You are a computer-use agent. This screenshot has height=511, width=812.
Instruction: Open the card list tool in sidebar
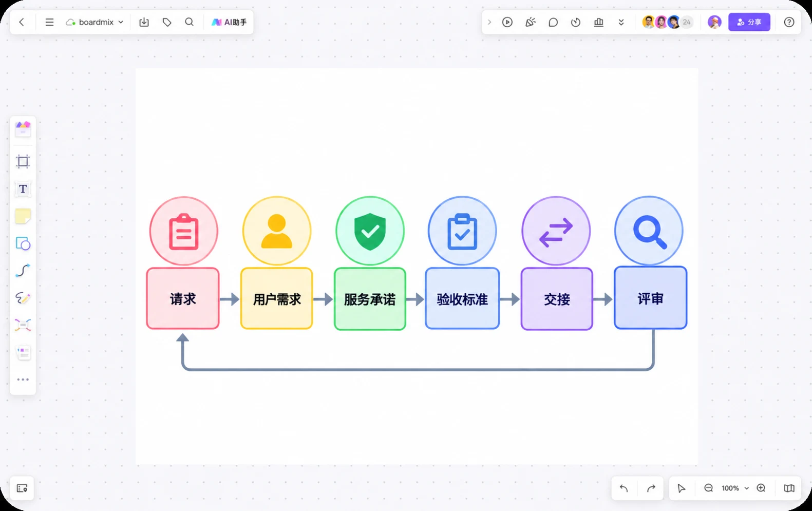(x=23, y=352)
